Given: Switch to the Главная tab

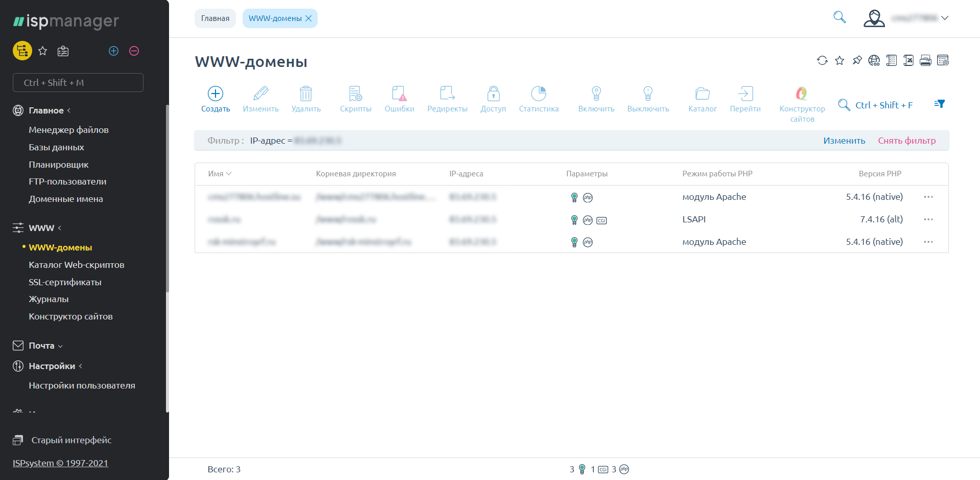Looking at the screenshot, I should (x=215, y=18).
